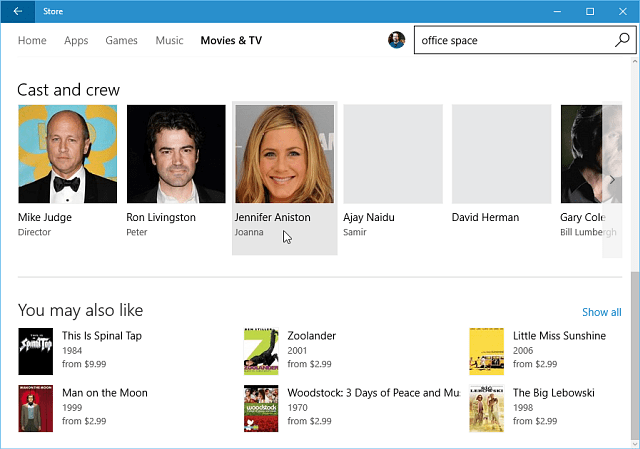This screenshot has width=640, height=449.
Task: Go back using the Store back arrow
Action: 18,11
